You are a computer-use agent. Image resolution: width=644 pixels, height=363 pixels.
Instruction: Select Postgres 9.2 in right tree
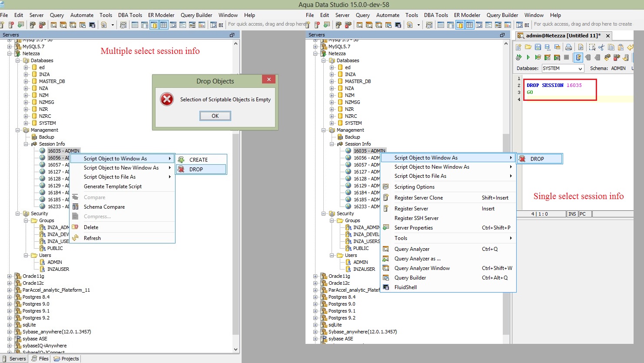[x=341, y=318]
